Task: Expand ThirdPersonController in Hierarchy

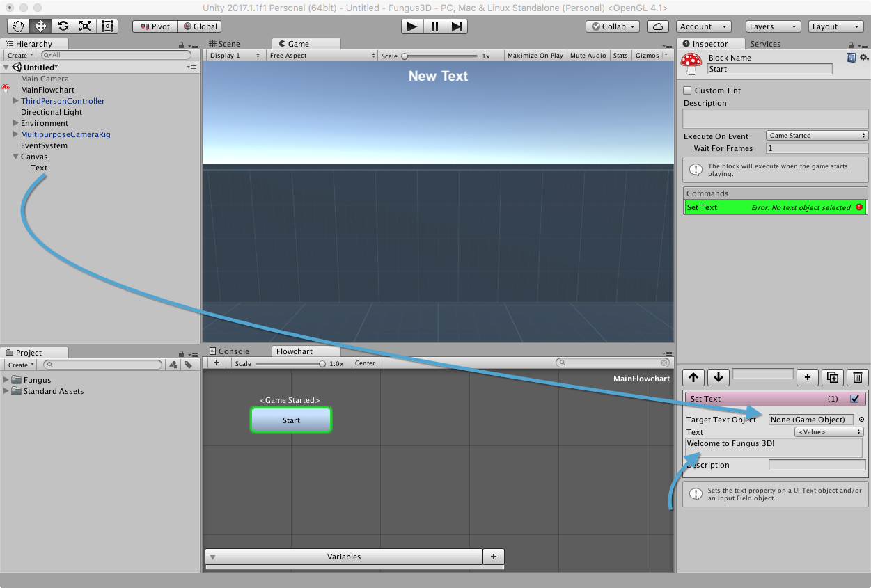Action: [x=15, y=101]
